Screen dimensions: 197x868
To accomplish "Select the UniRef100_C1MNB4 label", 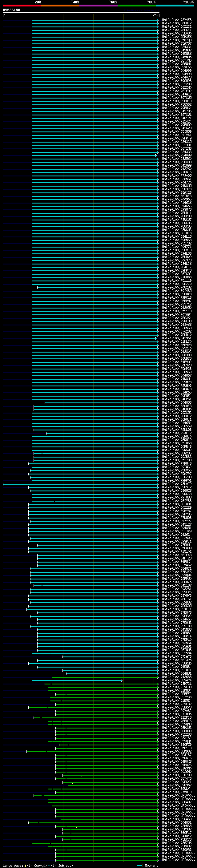I will (x=177, y=690).
